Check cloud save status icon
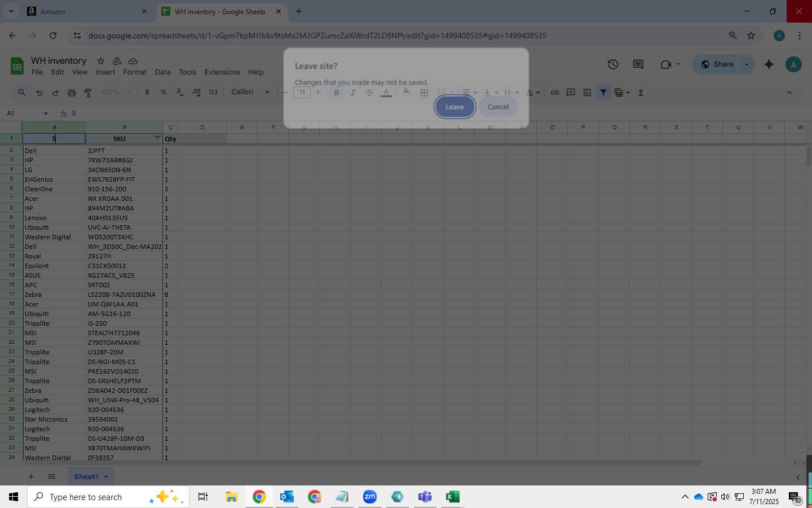Screen dimensions: 812x508 [x=133, y=61]
